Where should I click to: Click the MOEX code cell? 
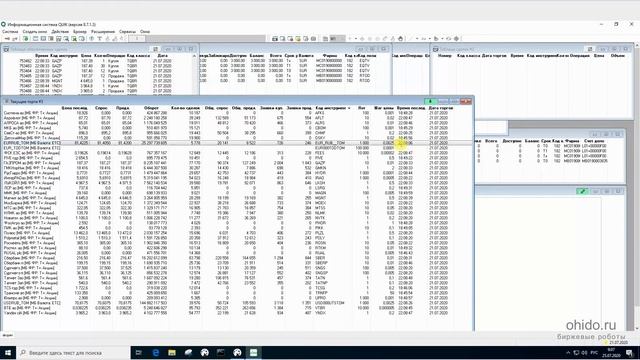click(320, 203)
